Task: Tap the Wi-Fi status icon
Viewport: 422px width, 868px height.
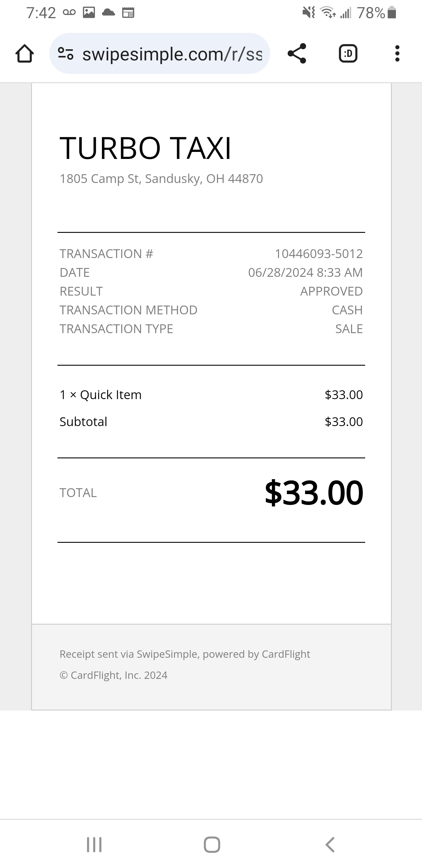Action: click(328, 13)
